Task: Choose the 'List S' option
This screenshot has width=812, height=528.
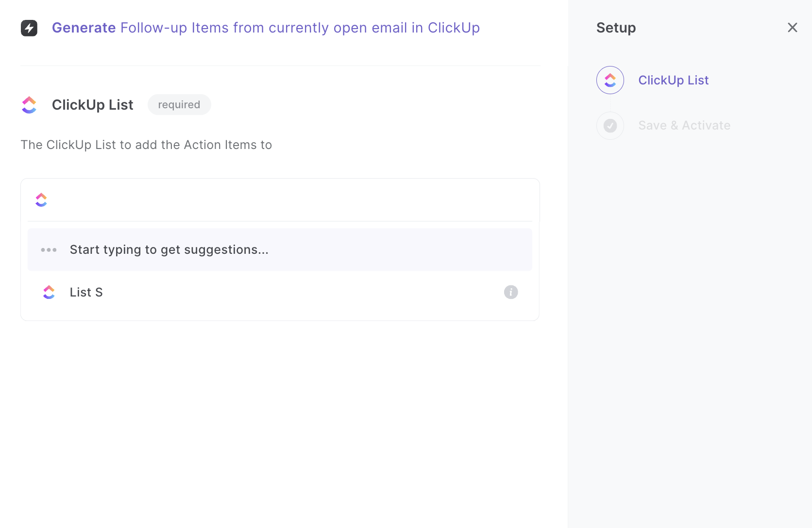Action: coord(280,292)
